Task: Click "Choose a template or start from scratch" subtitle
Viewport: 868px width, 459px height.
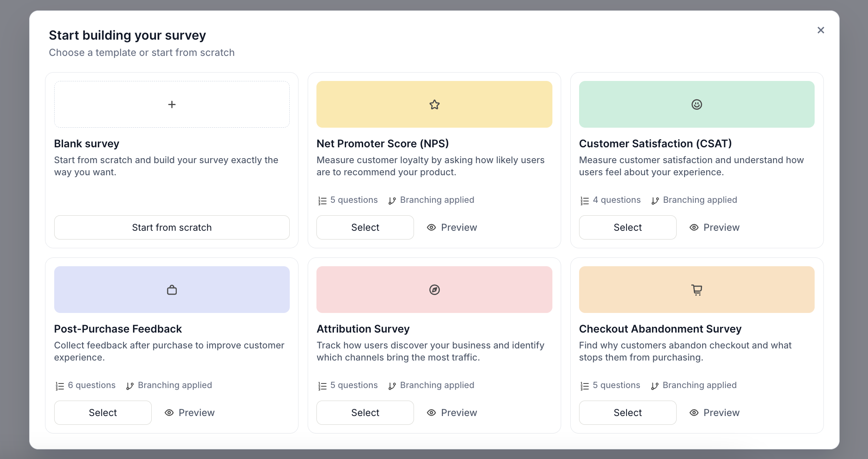Action: [x=142, y=53]
